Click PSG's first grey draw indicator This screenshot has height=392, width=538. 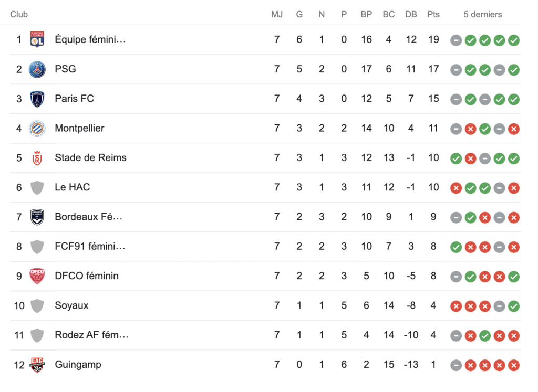click(456, 70)
